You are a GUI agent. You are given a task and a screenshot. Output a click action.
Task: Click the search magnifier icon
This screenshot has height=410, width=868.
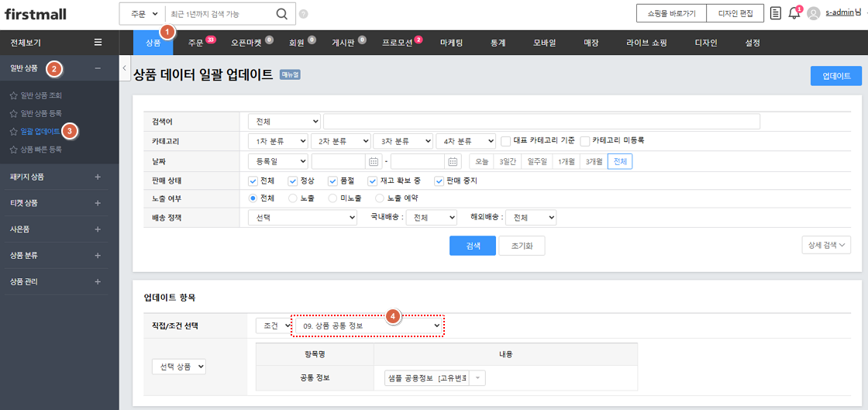click(x=281, y=14)
